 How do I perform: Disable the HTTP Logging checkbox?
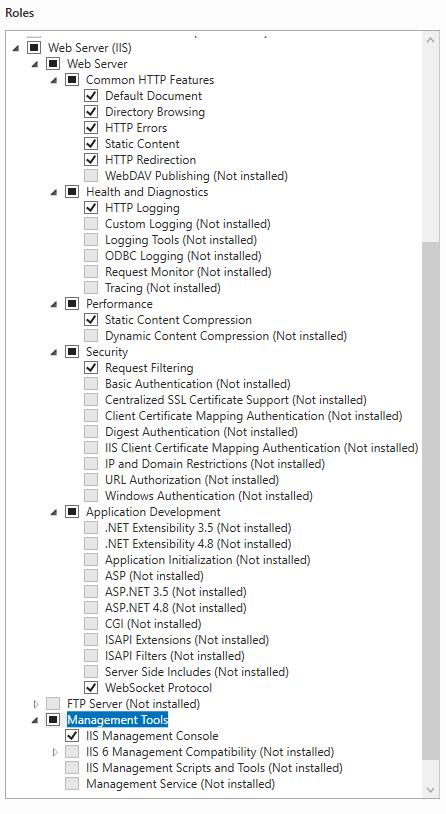pos(91,208)
